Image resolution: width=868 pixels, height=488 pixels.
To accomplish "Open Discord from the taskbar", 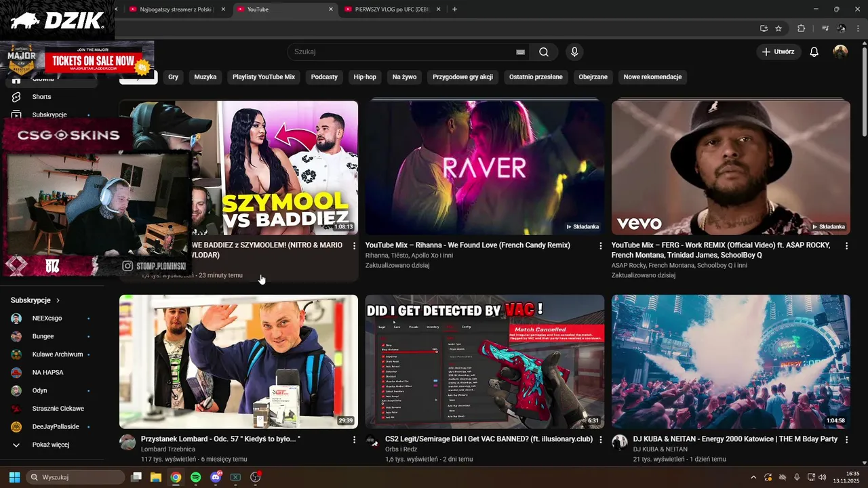I will [x=216, y=477].
